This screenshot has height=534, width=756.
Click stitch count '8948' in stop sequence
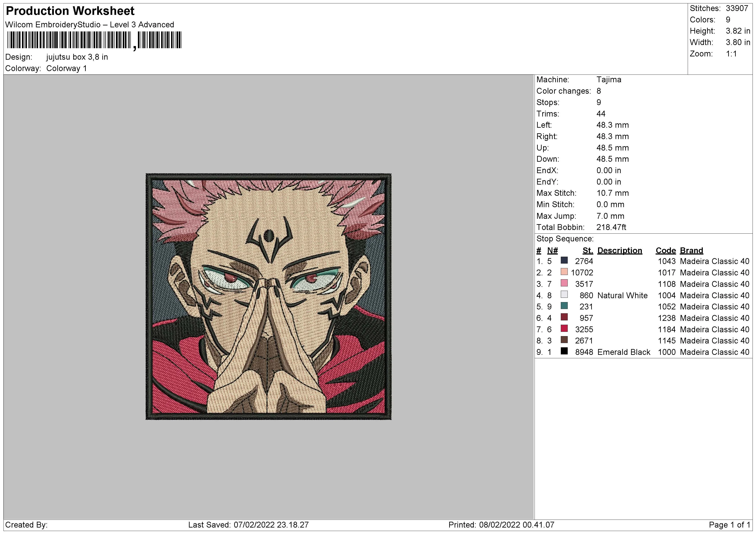coord(584,352)
